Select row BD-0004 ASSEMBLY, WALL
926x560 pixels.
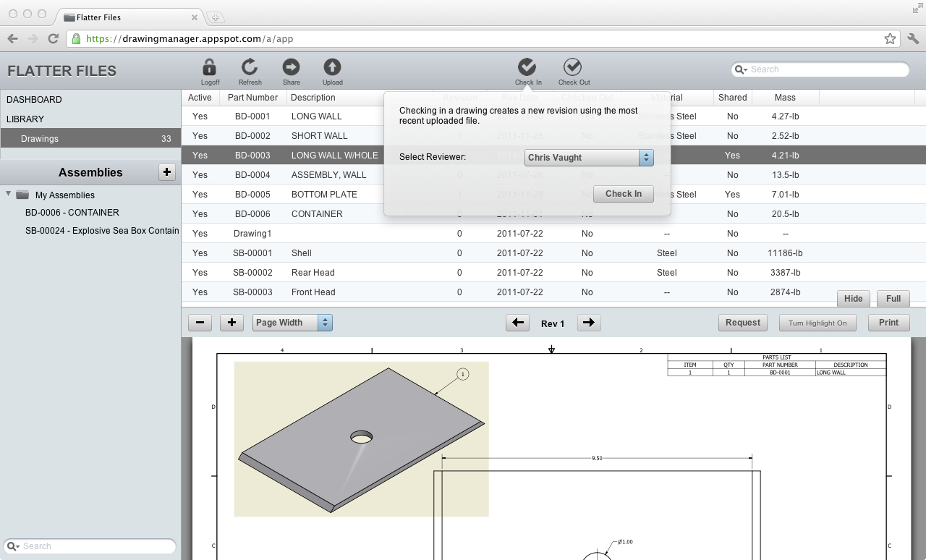pos(553,174)
